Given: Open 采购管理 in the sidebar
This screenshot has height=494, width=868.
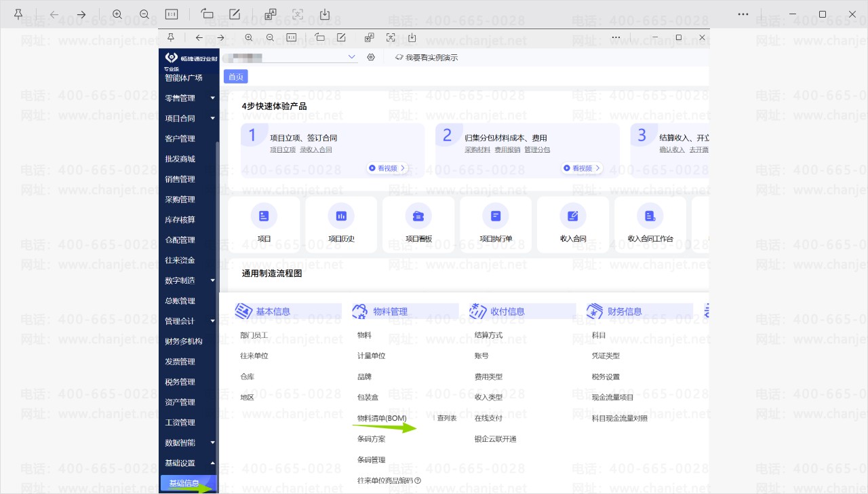Looking at the screenshot, I should click(x=180, y=199).
